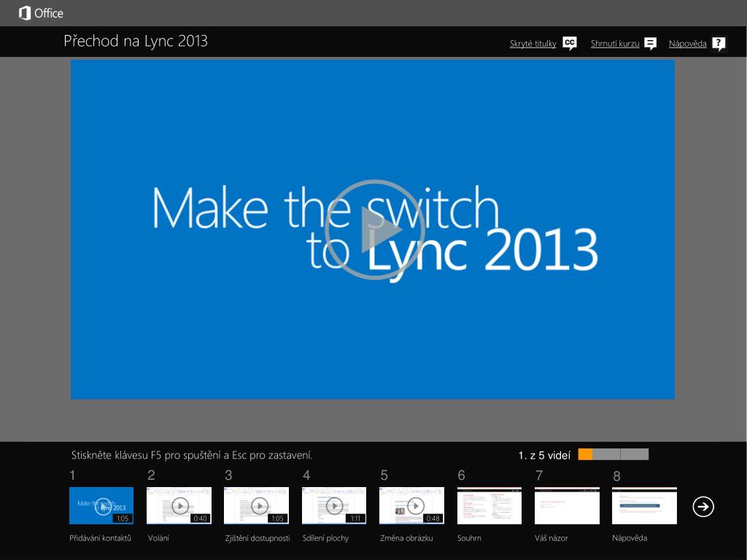
Task: Click the Sdílení plochy label
Action: coord(325,538)
